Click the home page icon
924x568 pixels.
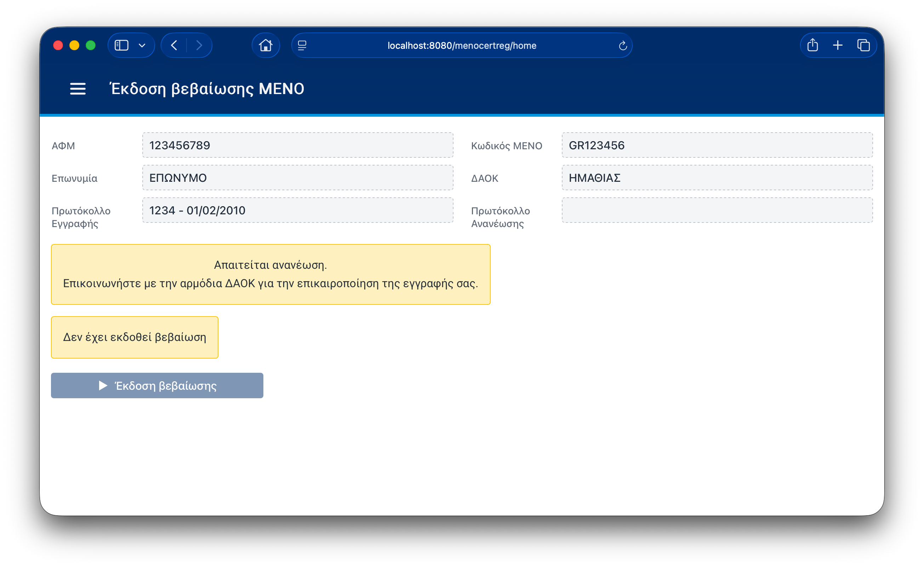pos(266,46)
